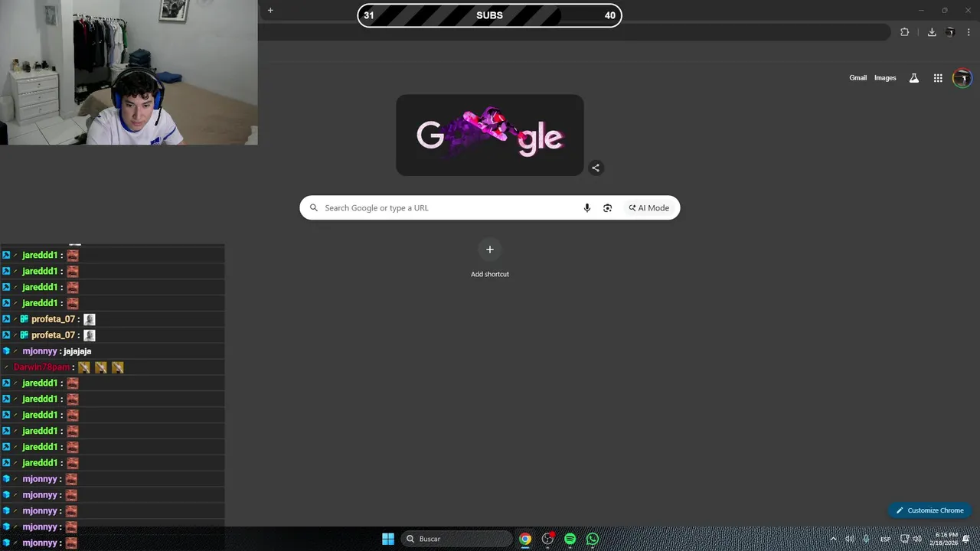Share the Google doodle
This screenshot has width=980, height=551.
596,168
